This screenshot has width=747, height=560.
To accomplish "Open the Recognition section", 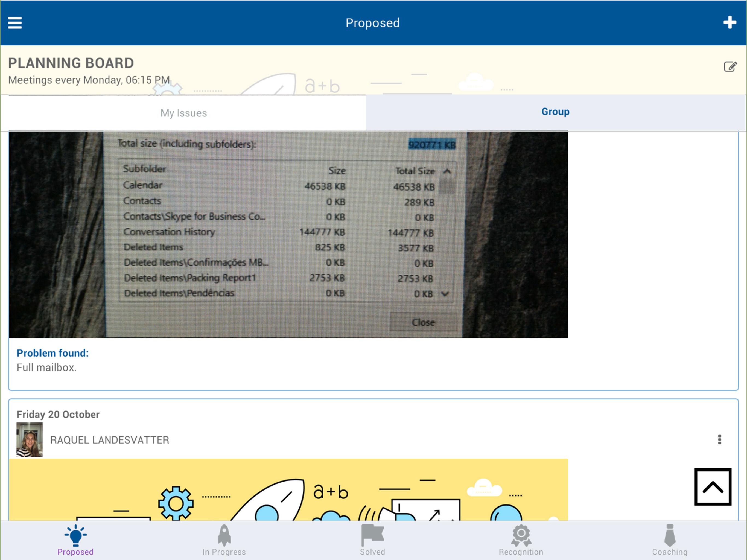I will point(521,540).
